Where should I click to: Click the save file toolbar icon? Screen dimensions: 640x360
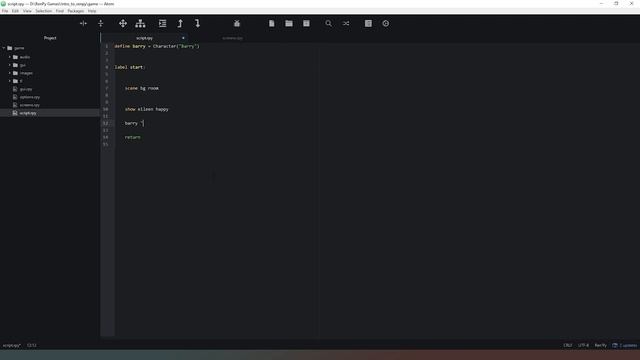tap(306, 24)
